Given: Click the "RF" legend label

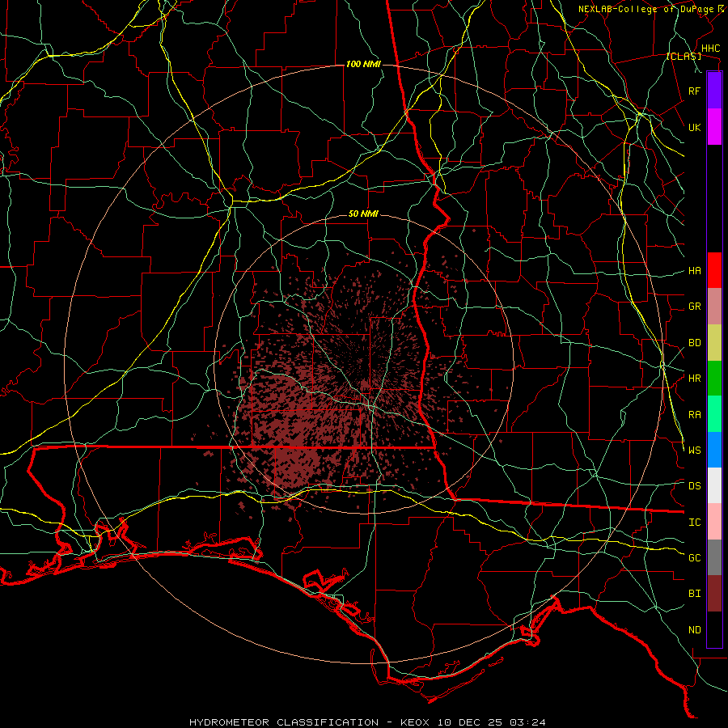Looking at the screenshot, I should click(694, 91).
